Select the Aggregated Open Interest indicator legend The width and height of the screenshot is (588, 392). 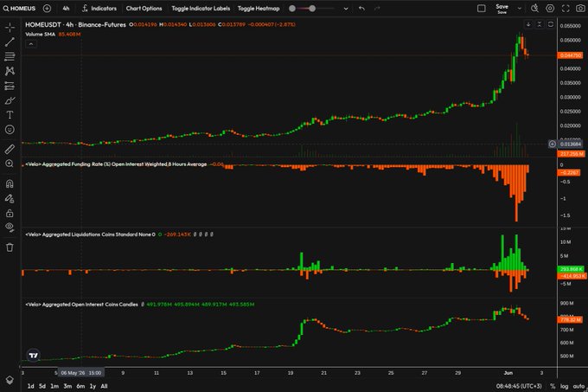pyautogui.click(x=81, y=305)
